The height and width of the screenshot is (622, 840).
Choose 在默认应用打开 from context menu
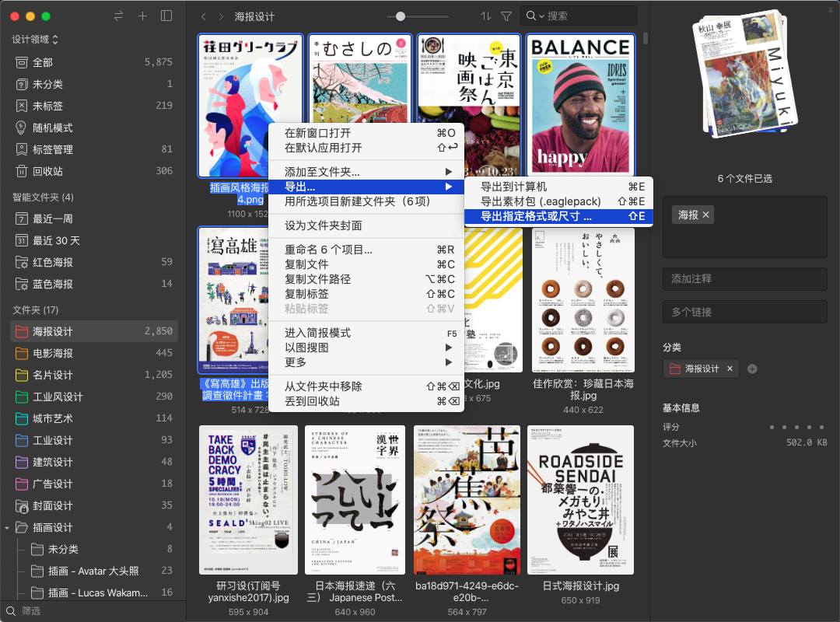pos(366,148)
